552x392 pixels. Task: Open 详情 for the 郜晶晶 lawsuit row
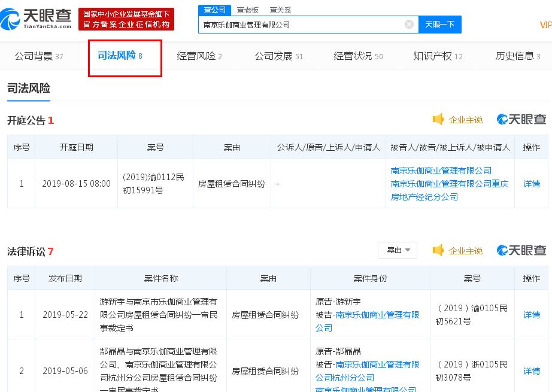coord(532,371)
